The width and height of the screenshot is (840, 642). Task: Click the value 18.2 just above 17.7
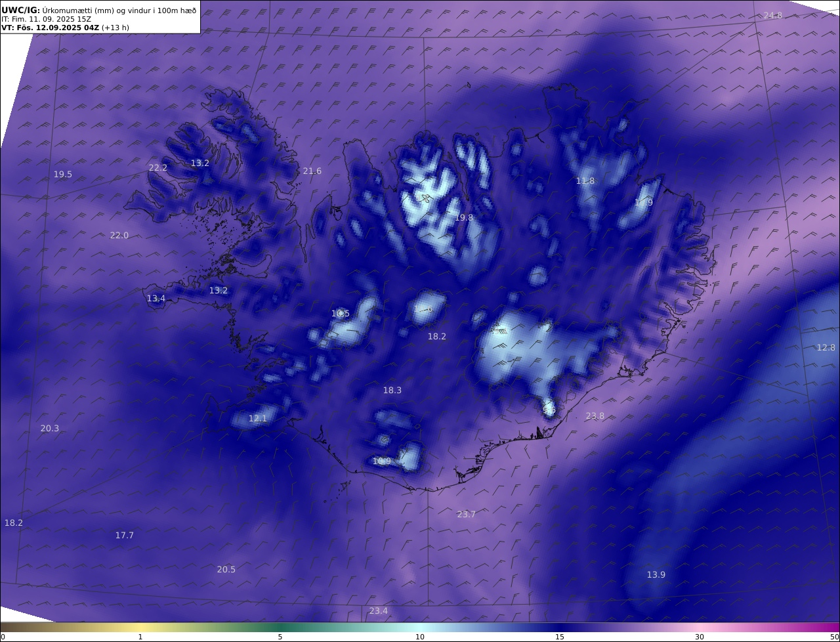pyautogui.click(x=14, y=523)
